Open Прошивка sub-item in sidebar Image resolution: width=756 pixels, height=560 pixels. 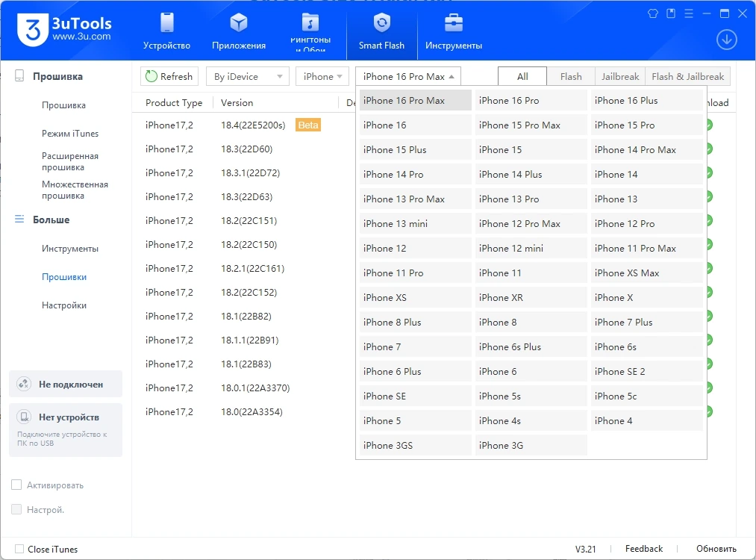[x=63, y=105]
